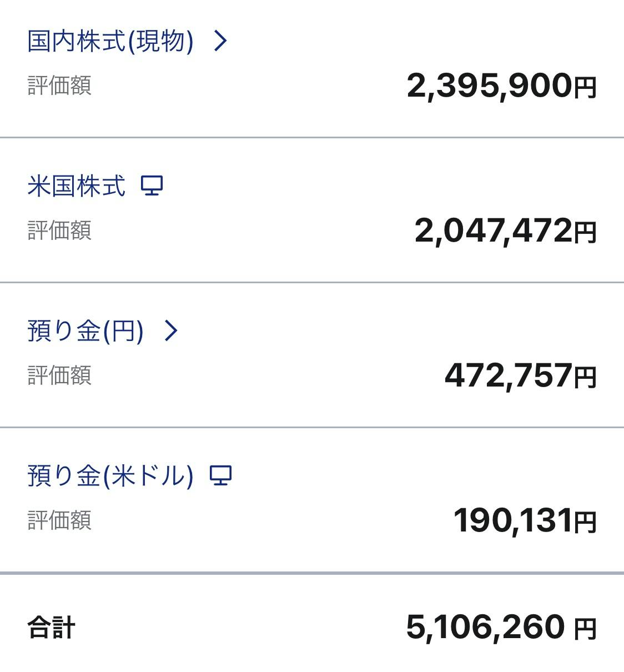The width and height of the screenshot is (624, 672).
Task: Open the 国内株式(現物) section link
Action: point(110,41)
